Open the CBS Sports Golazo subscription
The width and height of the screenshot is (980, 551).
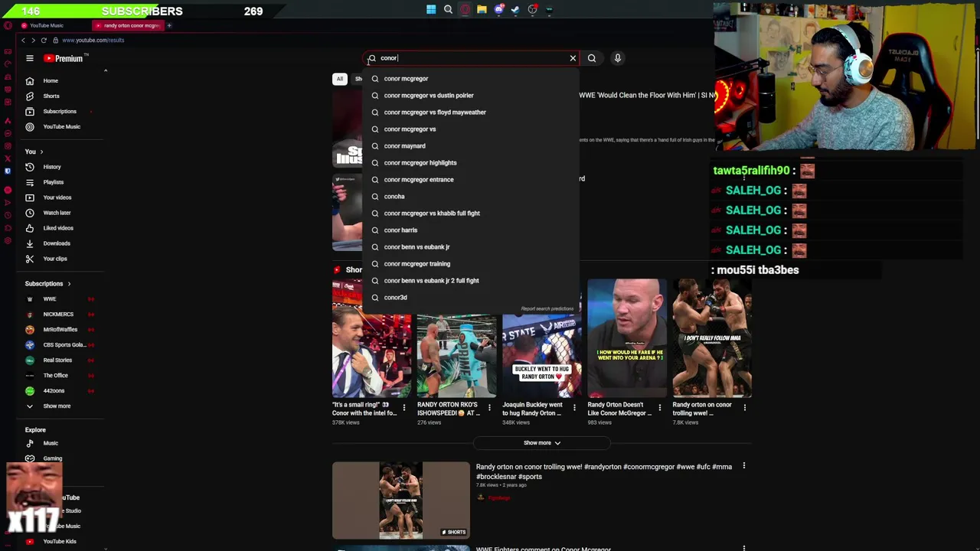64,345
